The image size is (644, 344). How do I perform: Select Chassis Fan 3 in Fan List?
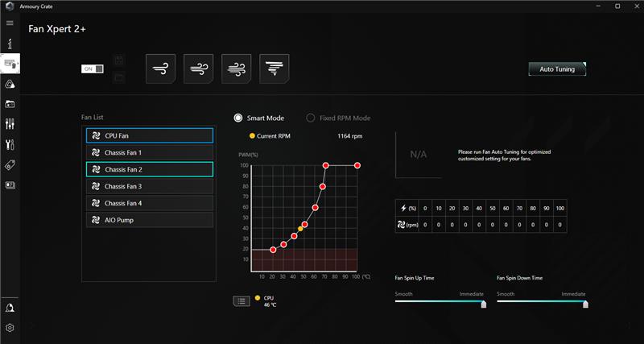pos(150,186)
